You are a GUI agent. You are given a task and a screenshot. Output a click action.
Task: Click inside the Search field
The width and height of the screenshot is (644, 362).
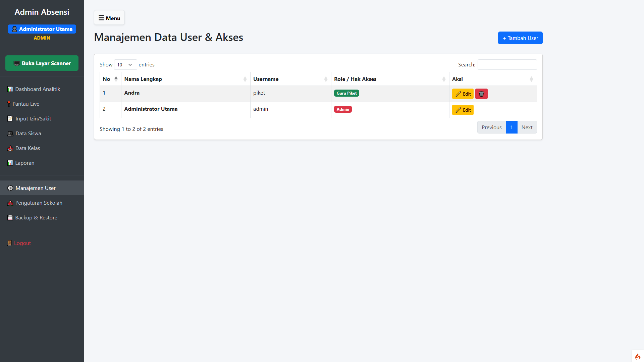click(x=507, y=65)
